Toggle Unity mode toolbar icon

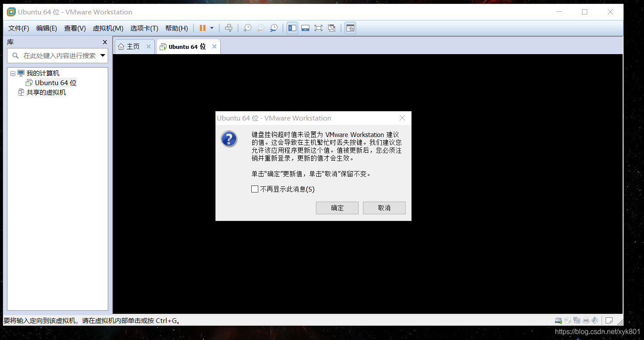point(332,28)
